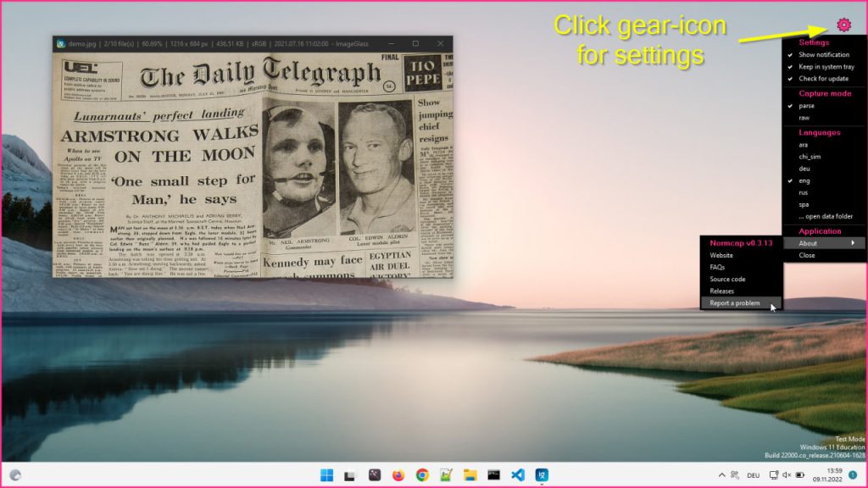Click the battery tray icon
This screenshot has width=868, height=488.
[x=800, y=475]
